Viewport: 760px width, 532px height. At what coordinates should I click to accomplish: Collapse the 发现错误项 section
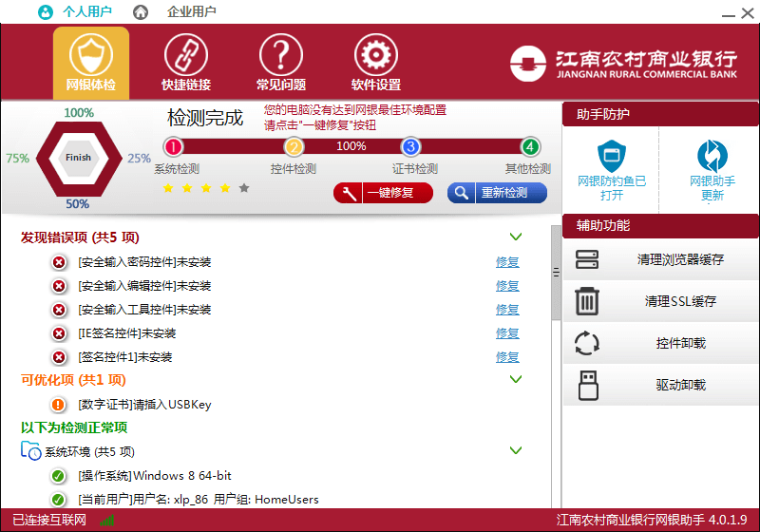click(x=516, y=237)
